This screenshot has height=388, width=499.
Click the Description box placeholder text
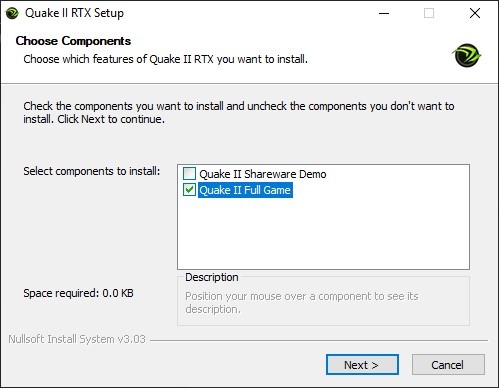click(x=302, y=302)
